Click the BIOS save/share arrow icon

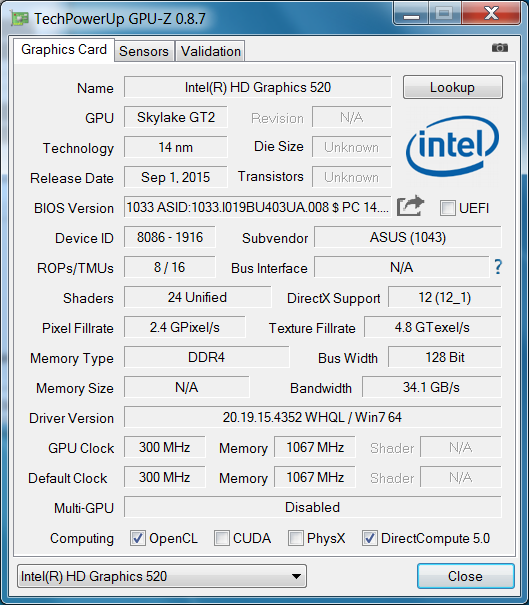410,206
